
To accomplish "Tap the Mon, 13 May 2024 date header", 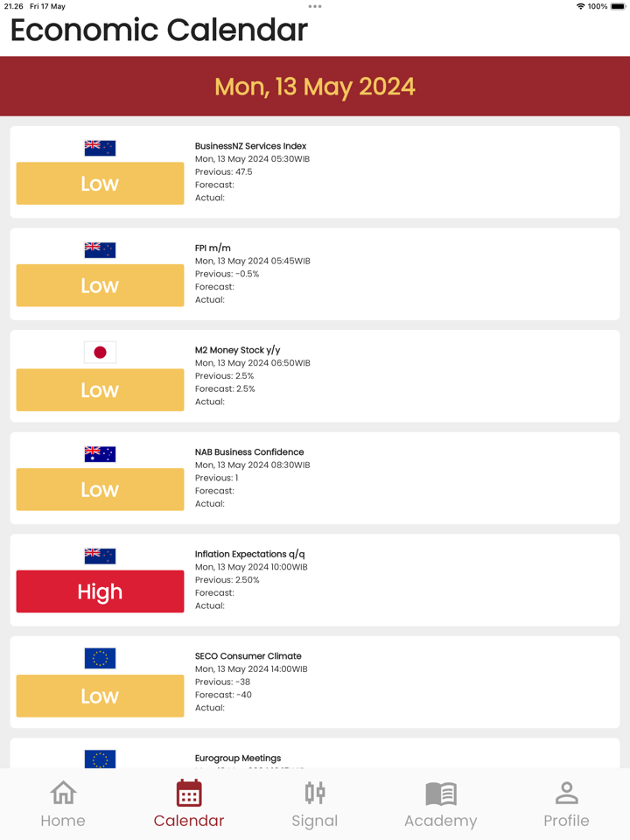I will tap(315, 87).
